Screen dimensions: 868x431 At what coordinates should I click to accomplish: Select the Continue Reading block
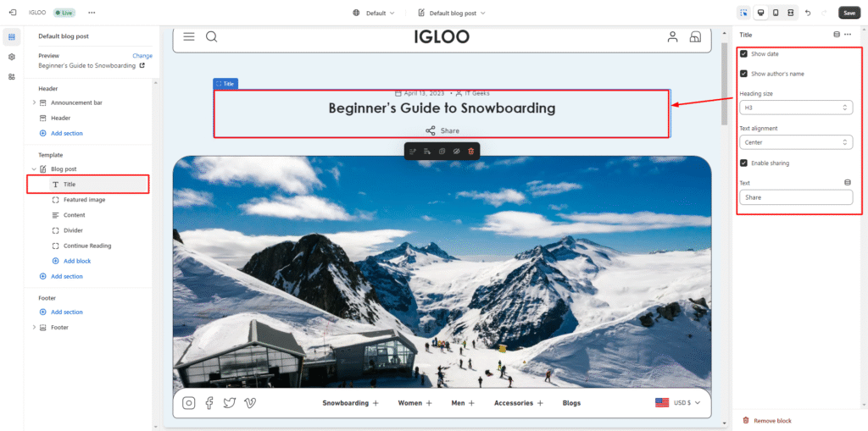pyautogui.click(x=87, y=246)
